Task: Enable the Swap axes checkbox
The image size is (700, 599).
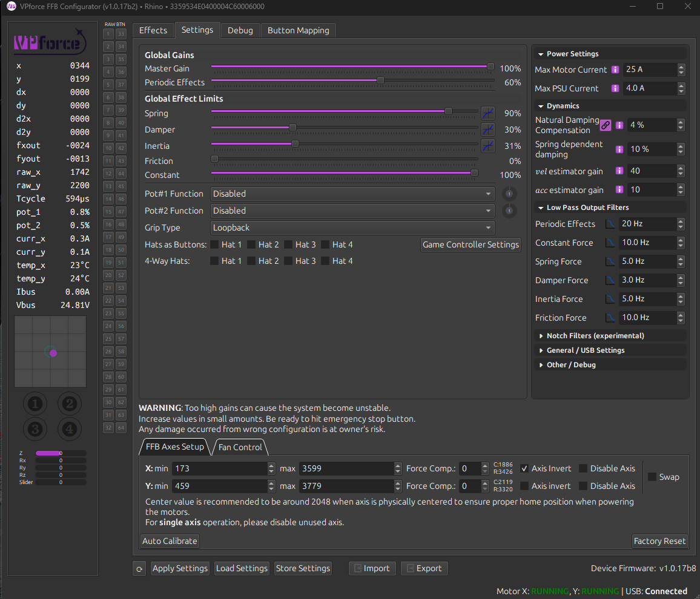Action: click(652, 477)
